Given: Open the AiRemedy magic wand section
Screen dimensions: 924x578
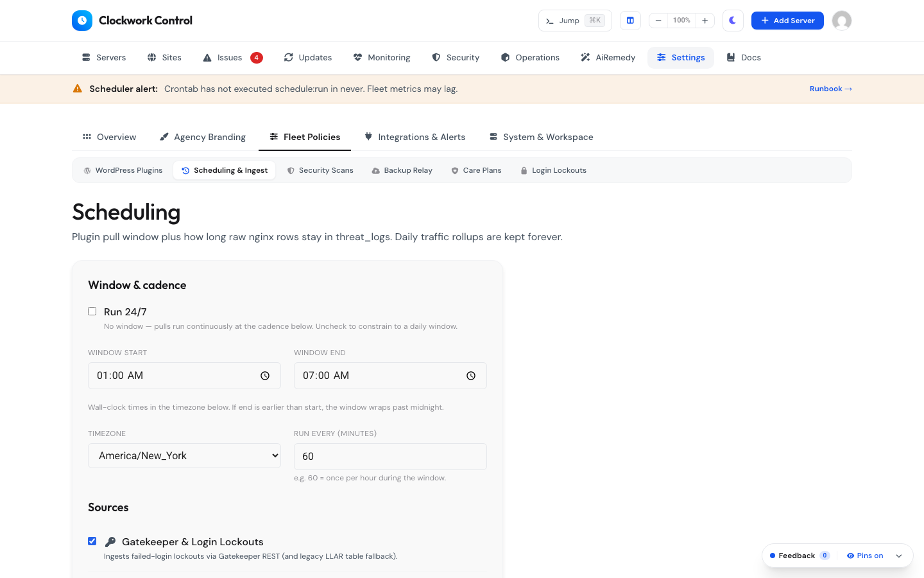Looking at the screenshot, I should coord(608,58).
